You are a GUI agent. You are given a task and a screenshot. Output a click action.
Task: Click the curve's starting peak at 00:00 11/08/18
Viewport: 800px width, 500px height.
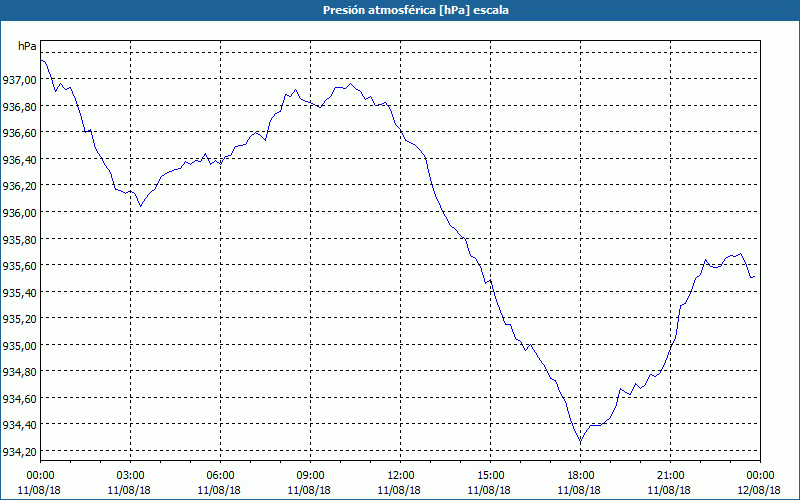[41, 60]
